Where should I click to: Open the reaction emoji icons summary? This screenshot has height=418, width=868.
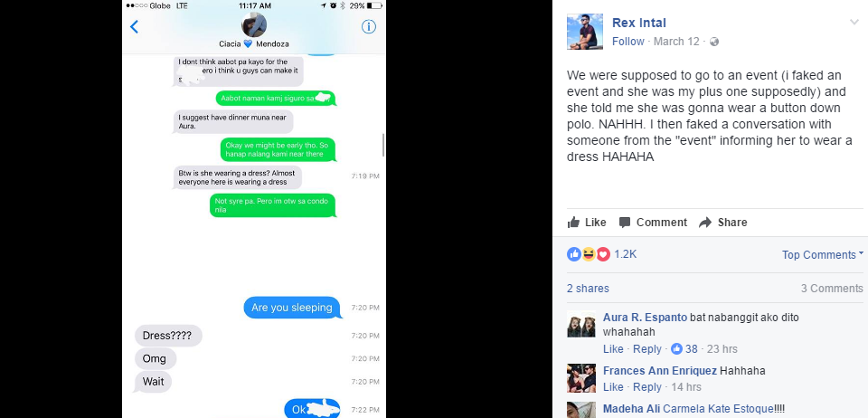[589, 254]
